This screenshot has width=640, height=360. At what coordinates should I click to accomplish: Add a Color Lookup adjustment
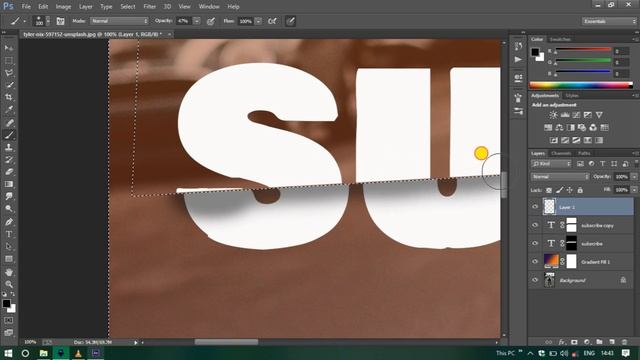[604, 128]
